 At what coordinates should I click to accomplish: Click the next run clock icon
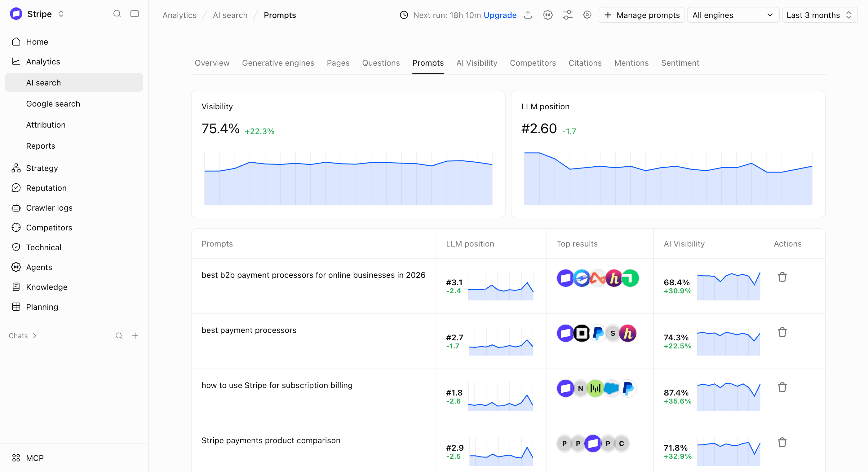click(x=404, y=15)
